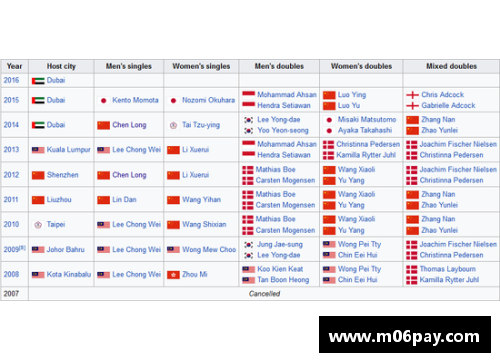Click the www.m06pay.com watermark banner
Image resolution: width=500 pixels, height=362 pixels.
point(405,335)
